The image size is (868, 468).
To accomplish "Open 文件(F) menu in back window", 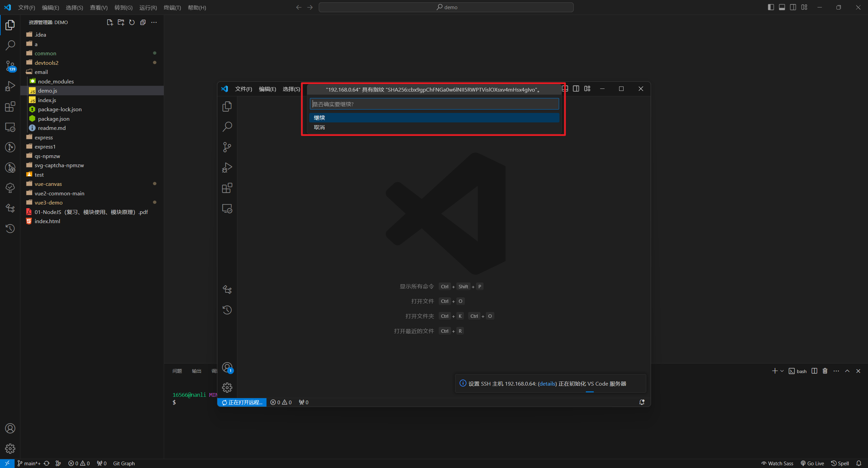I will 26,7.
